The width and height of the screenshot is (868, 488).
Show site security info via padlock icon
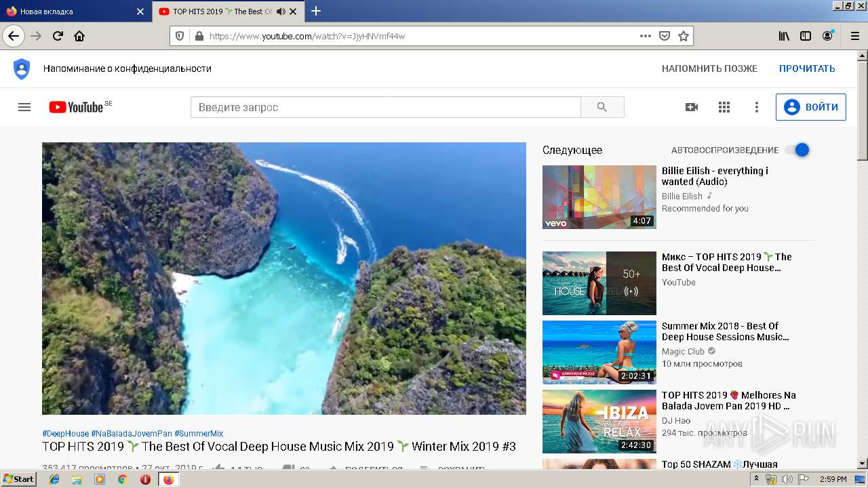coord(199,36)
